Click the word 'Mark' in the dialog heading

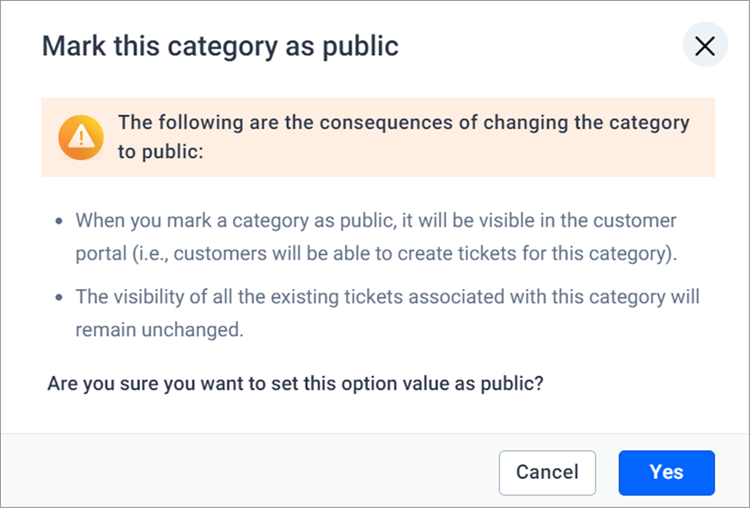(x=74, y=46)
